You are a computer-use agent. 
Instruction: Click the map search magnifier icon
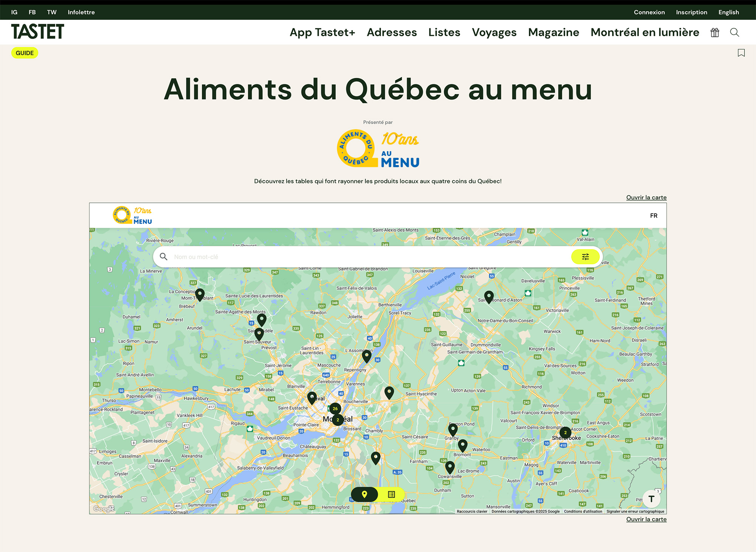click(164, 257)
